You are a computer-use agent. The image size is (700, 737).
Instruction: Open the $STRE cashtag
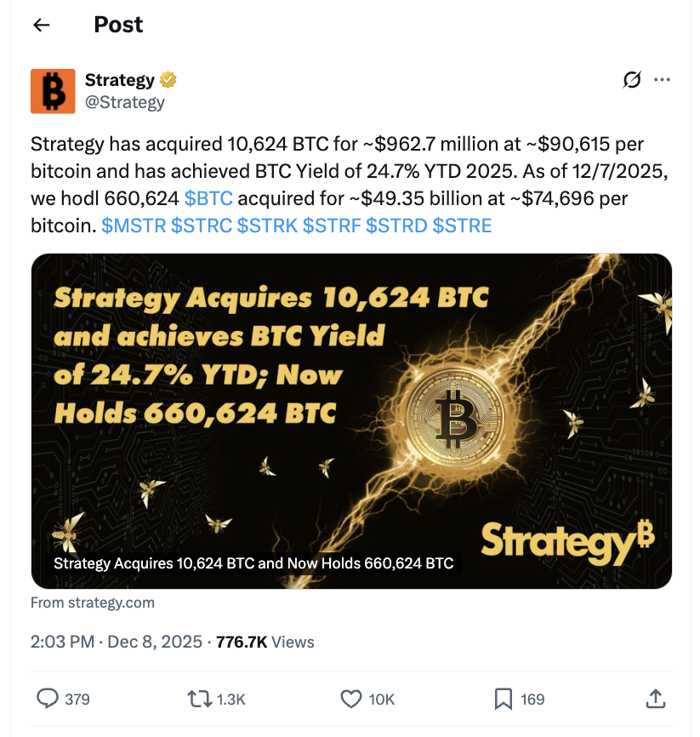tap(464, 226)
